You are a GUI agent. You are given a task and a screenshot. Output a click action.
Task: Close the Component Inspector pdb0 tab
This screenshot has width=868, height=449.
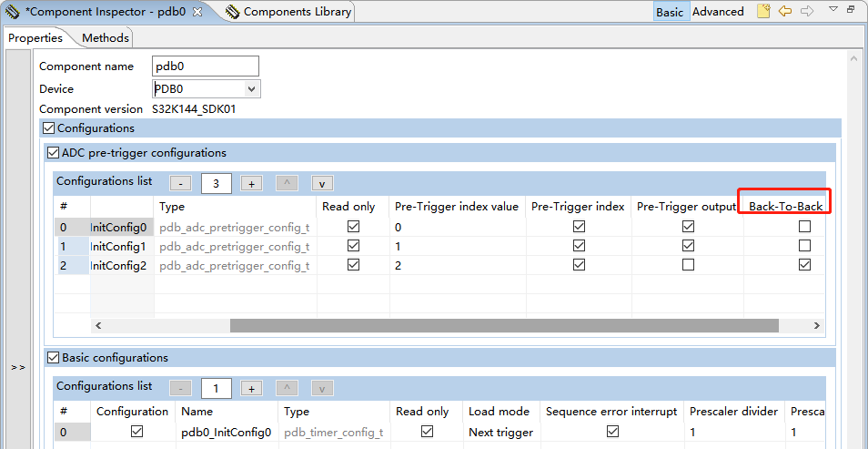pos(197,12)
